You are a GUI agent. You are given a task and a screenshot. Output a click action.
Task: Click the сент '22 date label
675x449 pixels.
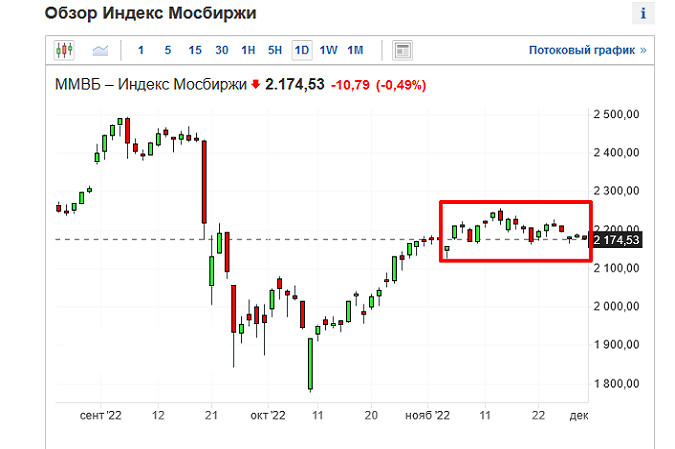[101, 415]
